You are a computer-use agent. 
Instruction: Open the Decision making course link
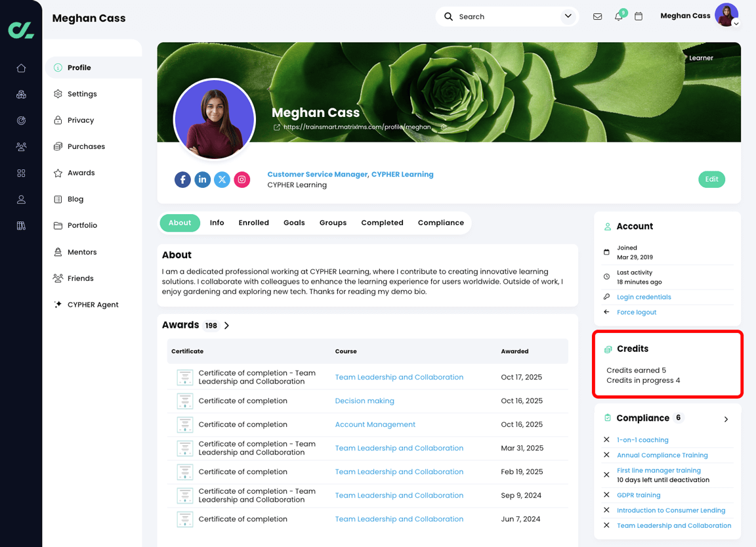point(364,401)
